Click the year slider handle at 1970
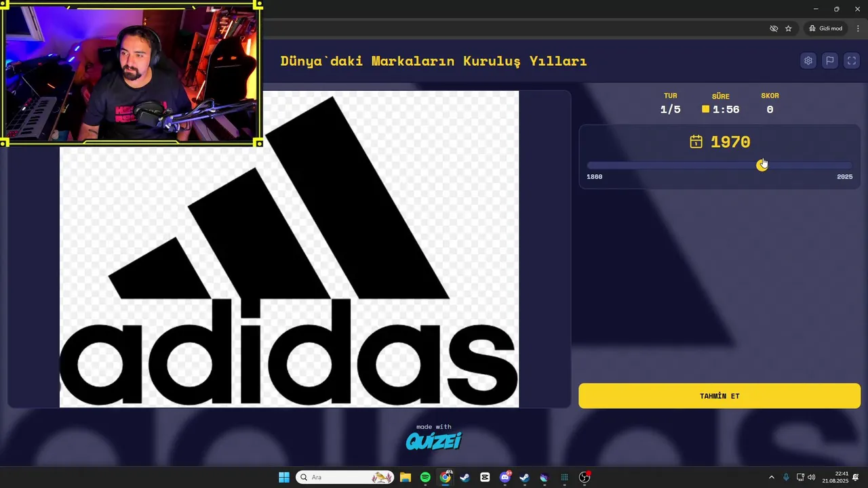The image size is (868, 488). pos(762,165)
